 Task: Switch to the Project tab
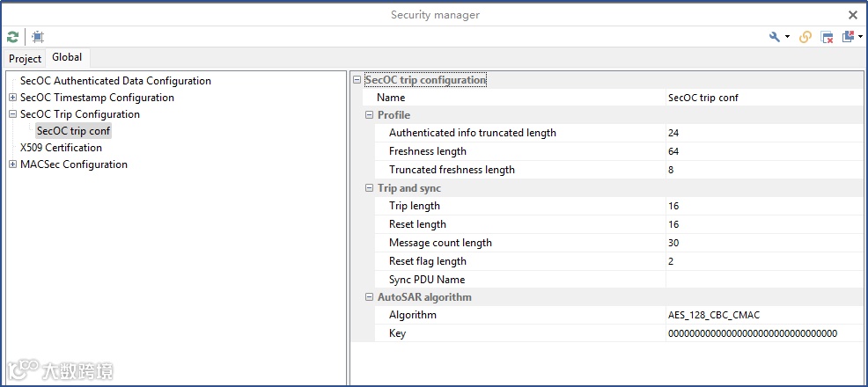[x=25, y=58]
